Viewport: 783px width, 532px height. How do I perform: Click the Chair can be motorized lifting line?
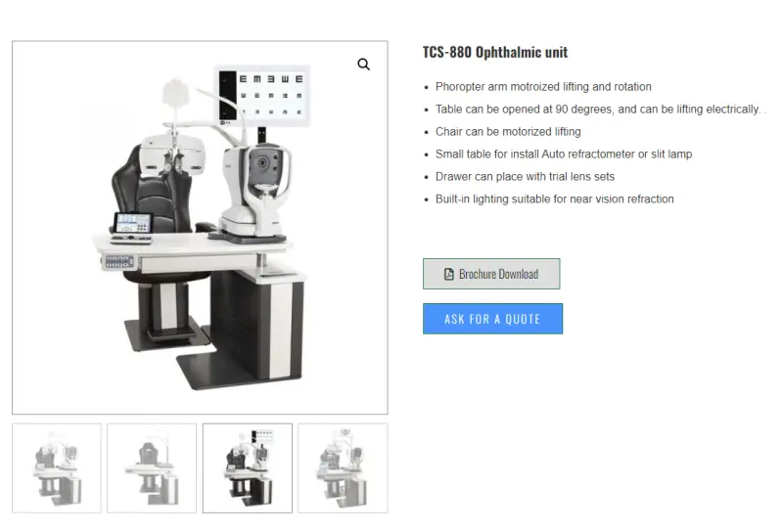[x=508, y=132]
